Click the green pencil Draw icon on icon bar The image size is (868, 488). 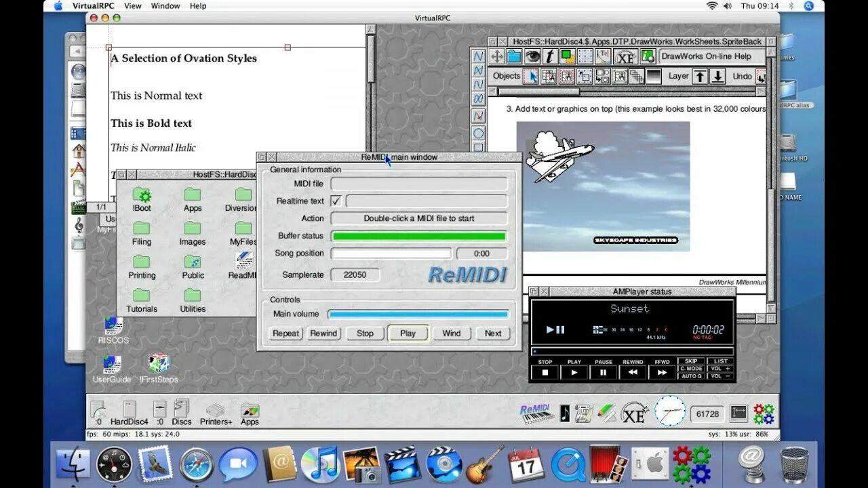coord(606,413)
